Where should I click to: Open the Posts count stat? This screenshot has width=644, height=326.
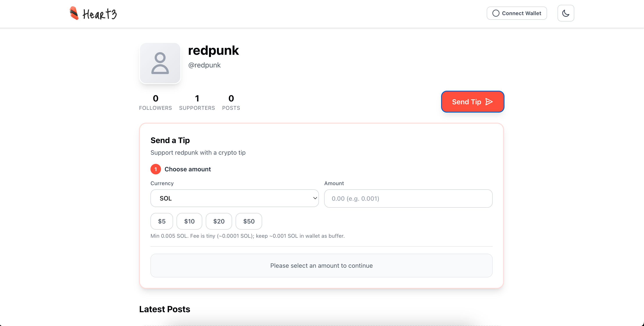231,102
